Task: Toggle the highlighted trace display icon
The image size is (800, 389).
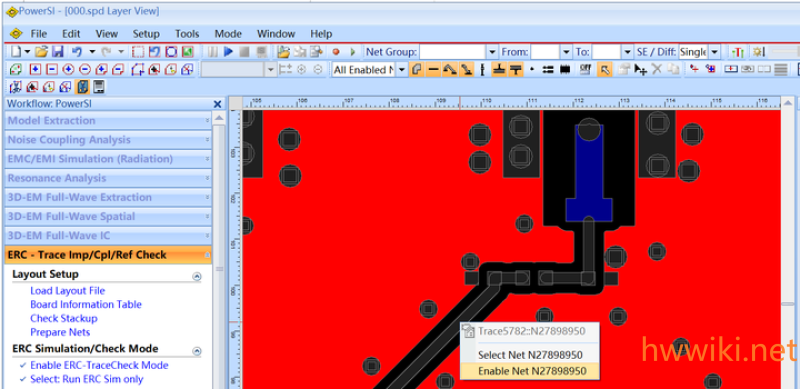Action: click(83, 87)
